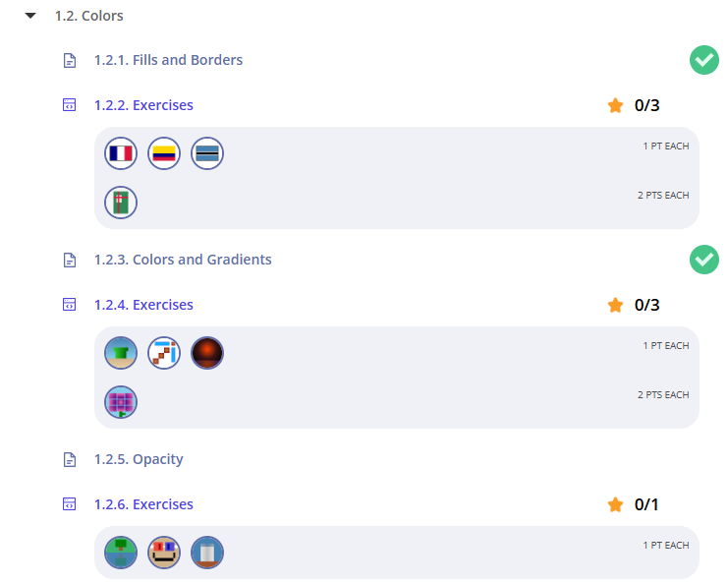Open the yellow-blue-red flag exercise

(164, 153)
